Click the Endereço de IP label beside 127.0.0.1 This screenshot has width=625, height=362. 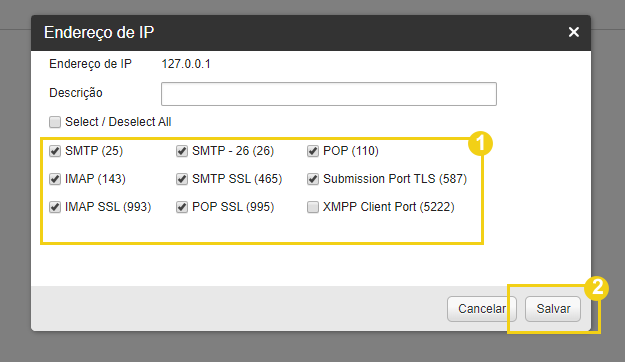pyautogui.click(x=90, y=64)
